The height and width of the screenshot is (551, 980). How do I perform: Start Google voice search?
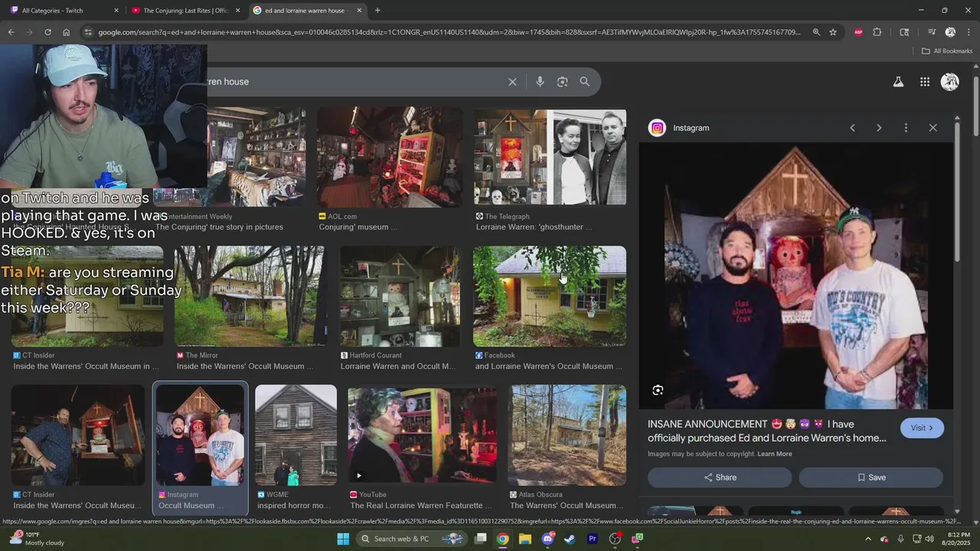coord(540,82)
